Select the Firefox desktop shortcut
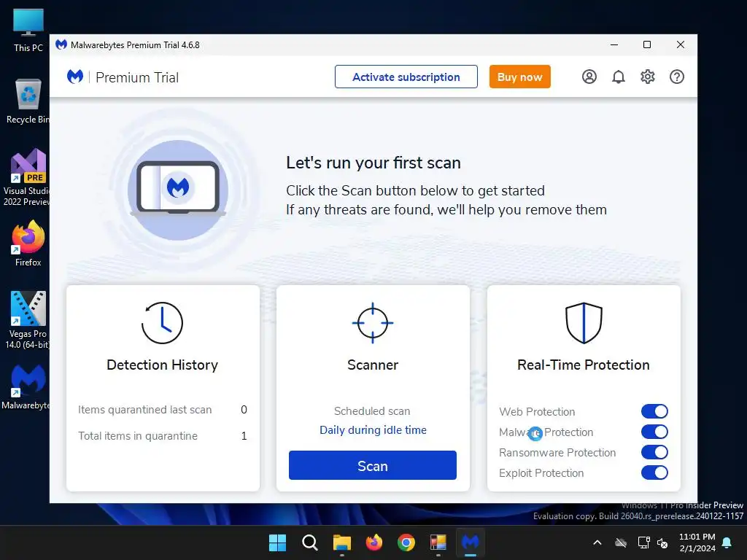 click(28, 244)
